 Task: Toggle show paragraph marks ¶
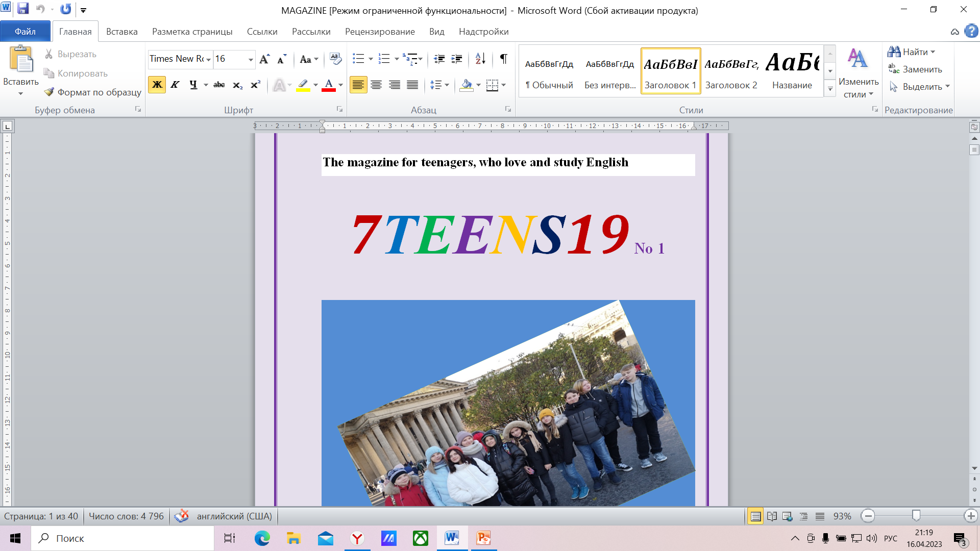pos(504,59)
